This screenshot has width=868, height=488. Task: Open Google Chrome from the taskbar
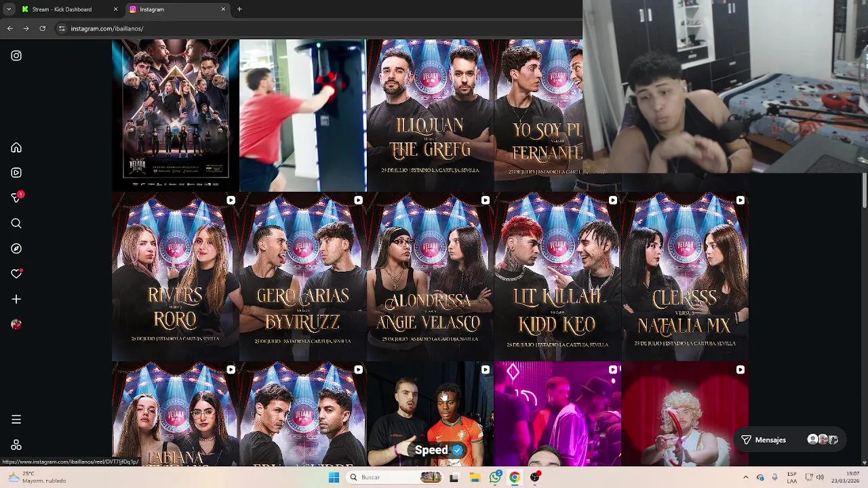[x=515, y=477]
